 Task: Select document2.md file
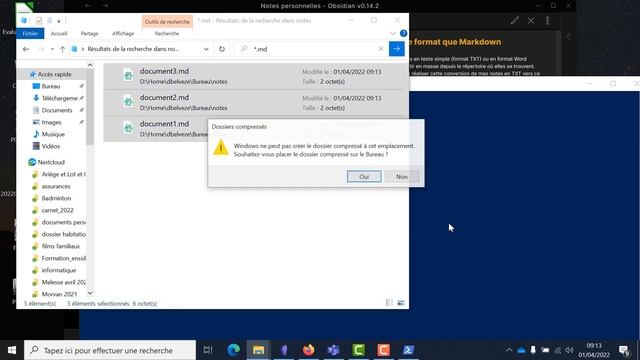pyautogui.click(x=256, y=102)
